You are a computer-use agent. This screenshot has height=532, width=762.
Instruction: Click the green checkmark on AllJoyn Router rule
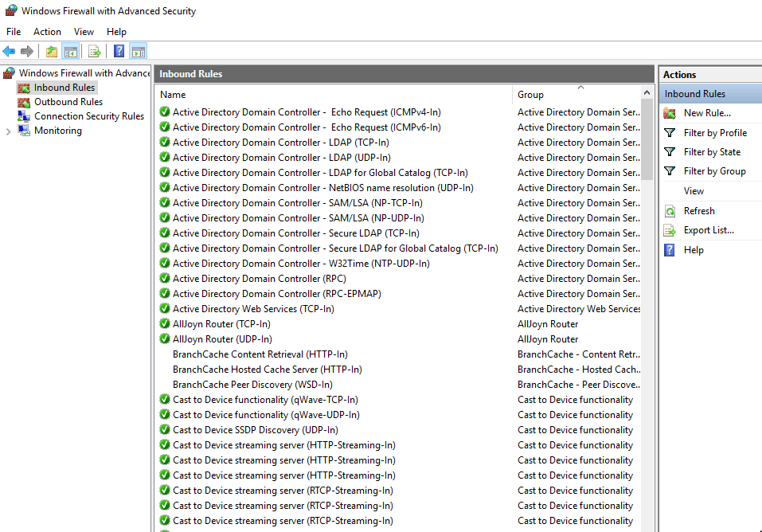[164, 323]
